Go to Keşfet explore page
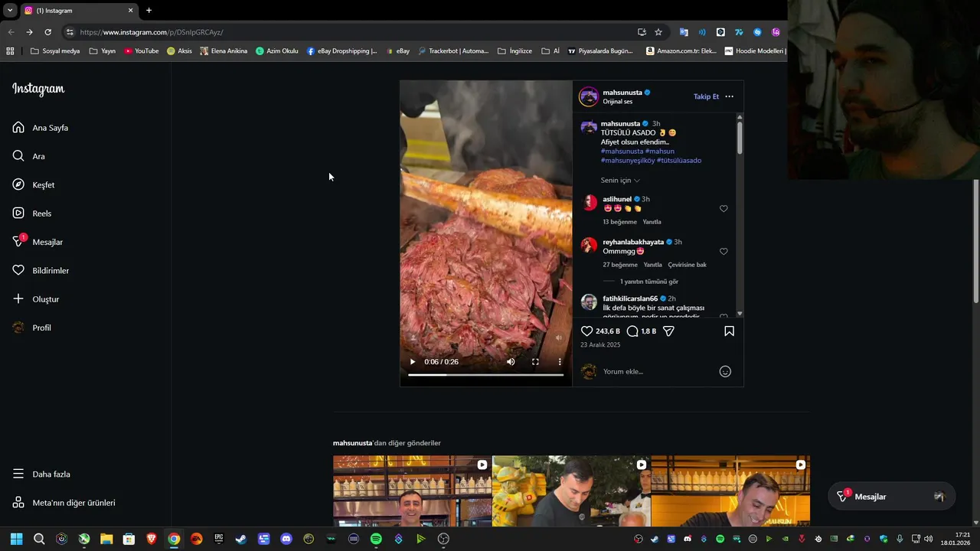Image resolution: width=980 pixels, height=551 pixels. click(x=34, y=185)
